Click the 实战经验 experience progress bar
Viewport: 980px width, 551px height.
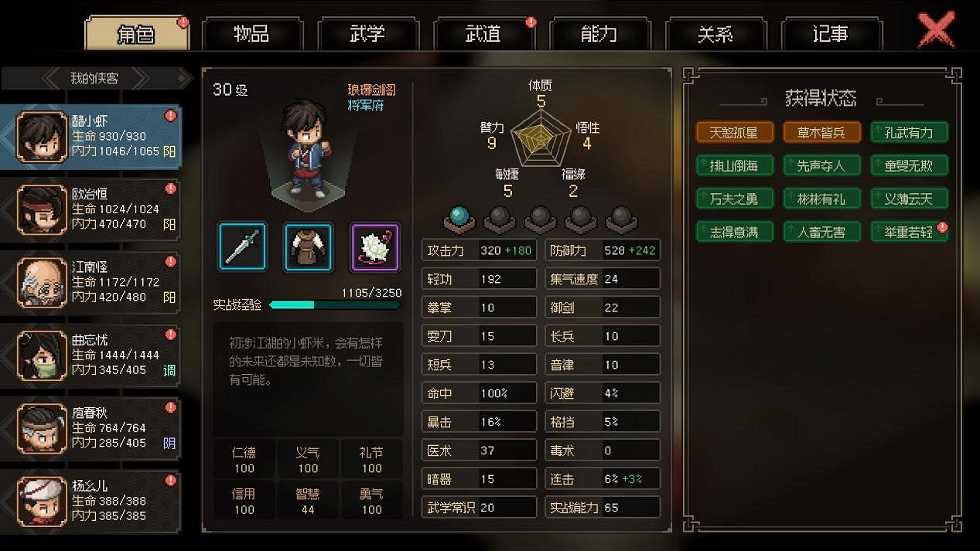335,305
